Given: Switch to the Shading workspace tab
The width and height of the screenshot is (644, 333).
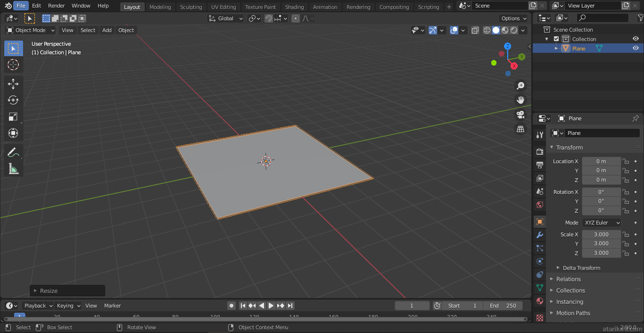Looking at the screenshot, I should point(295,7).
